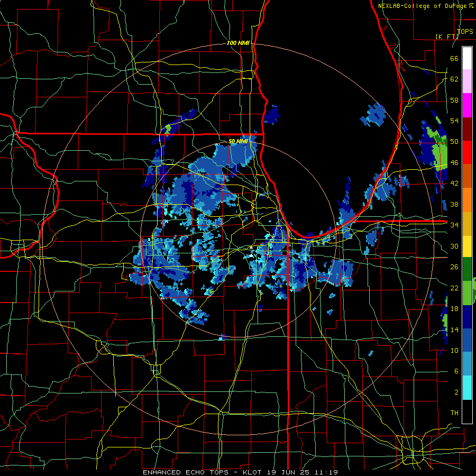The width and height of the screenshot is (476, 476).
Task: Click the 62 legend value
Action: pyautogui.click(x=454, y=79)
